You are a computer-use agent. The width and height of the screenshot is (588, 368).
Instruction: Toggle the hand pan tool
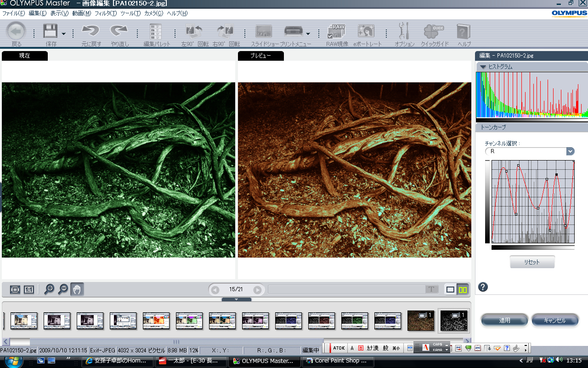coord(77,289)
